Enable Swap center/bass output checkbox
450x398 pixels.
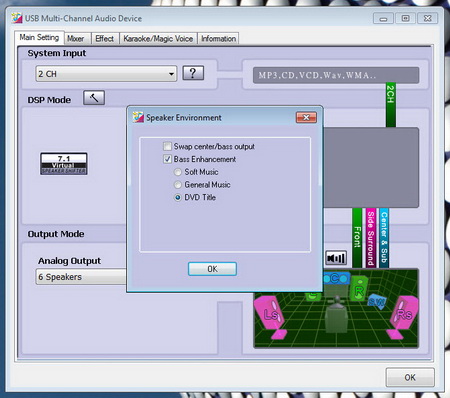[168, 146]
